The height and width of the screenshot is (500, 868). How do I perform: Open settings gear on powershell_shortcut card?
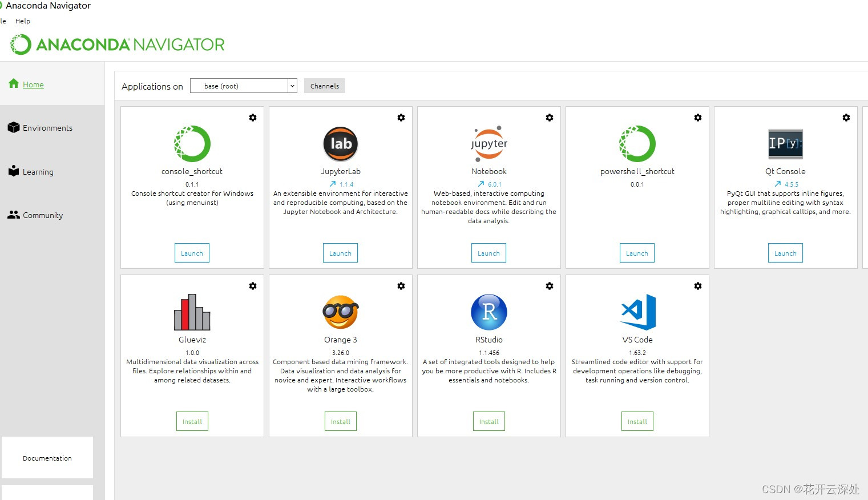pos(698,118)
